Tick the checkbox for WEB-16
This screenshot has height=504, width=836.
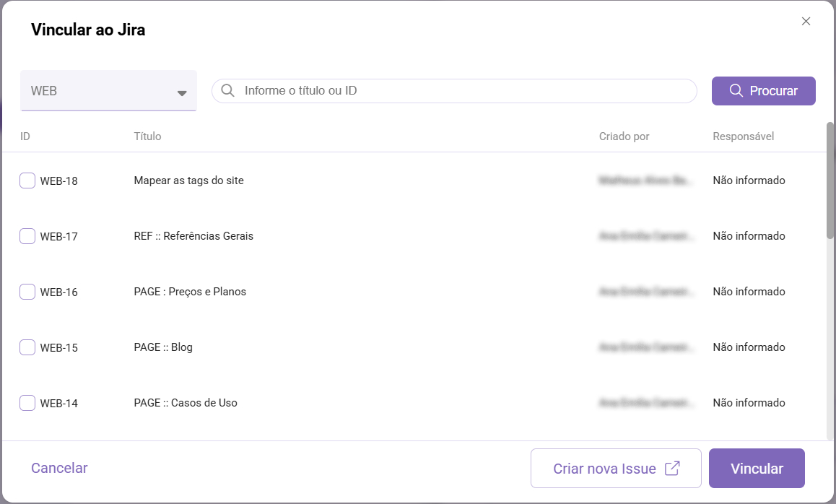(27, 292)
